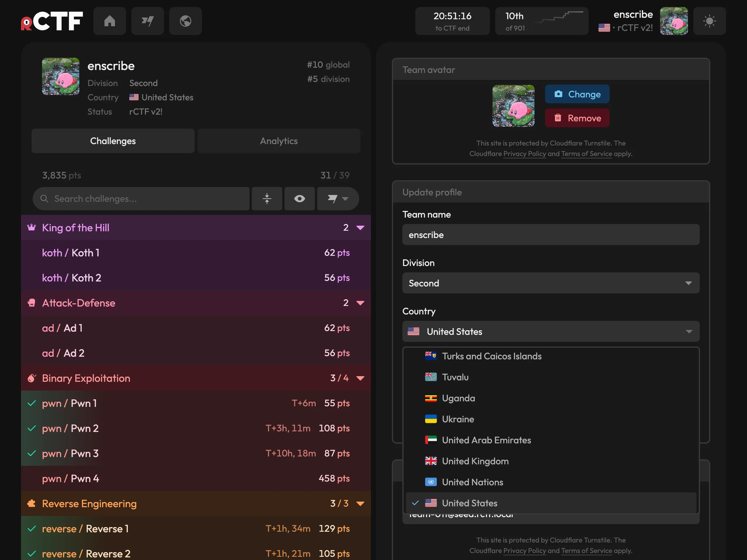The image size is (747, 560).
Task: Open the pwn / Pwn 3 challenge
Action: tap(196, 453)
